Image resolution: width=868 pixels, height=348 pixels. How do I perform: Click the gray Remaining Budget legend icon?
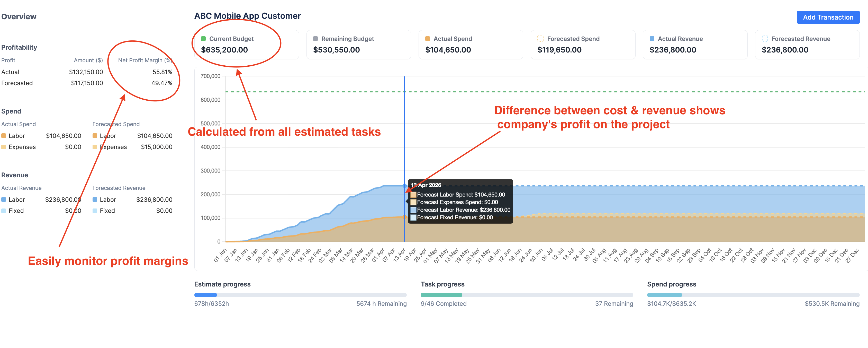(315, 39)
